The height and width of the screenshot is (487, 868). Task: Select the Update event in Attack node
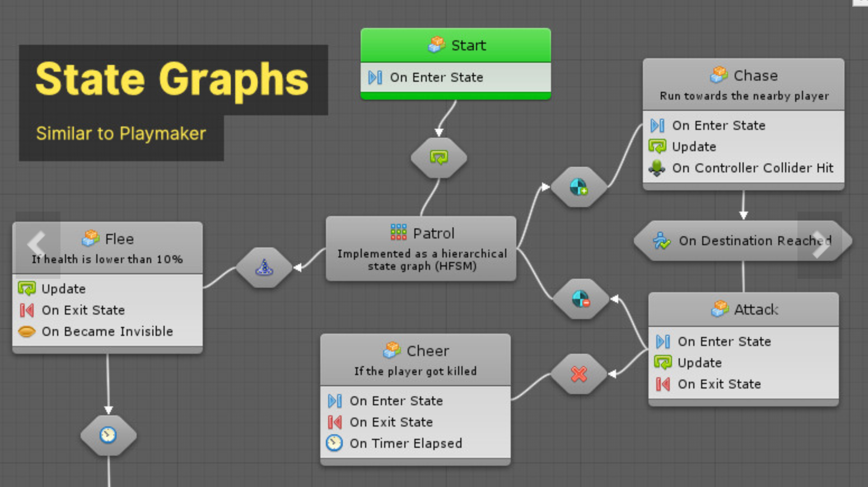pos(699,363)
